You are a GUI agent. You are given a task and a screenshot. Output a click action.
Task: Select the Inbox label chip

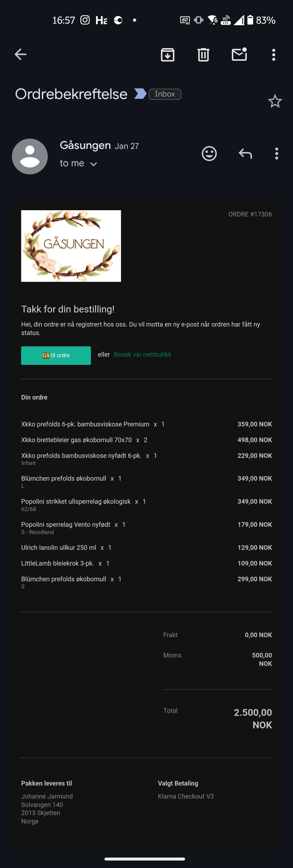[165, 94]
